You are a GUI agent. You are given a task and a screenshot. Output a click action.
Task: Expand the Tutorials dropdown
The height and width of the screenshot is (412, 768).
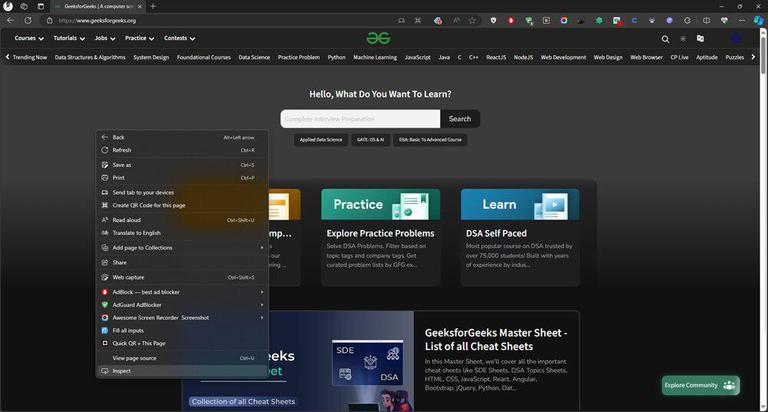[69, 38]
